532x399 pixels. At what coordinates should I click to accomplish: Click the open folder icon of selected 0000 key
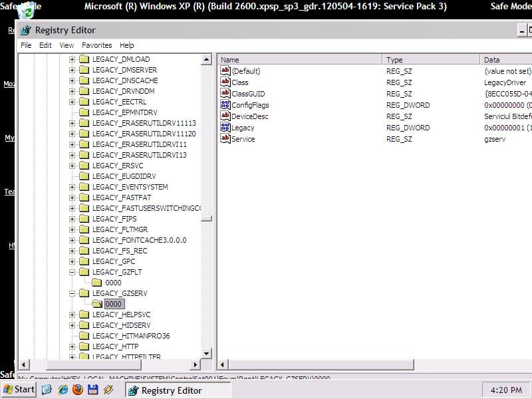coord(96,304)
